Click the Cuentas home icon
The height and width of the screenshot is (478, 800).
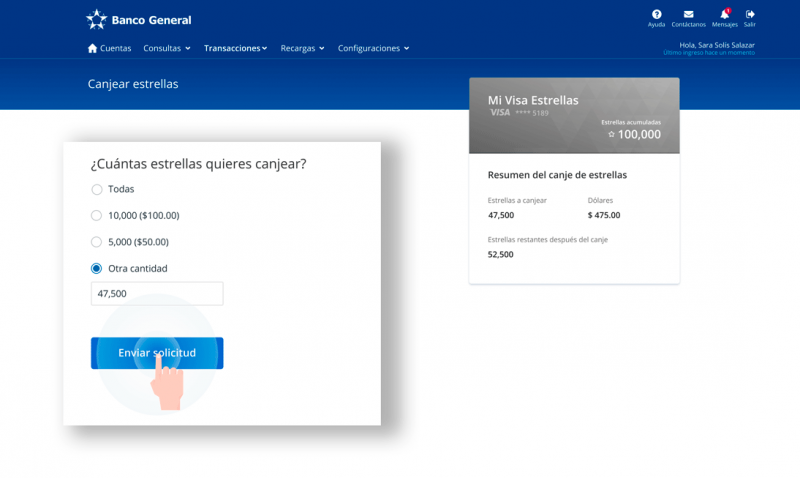[93, 48]
